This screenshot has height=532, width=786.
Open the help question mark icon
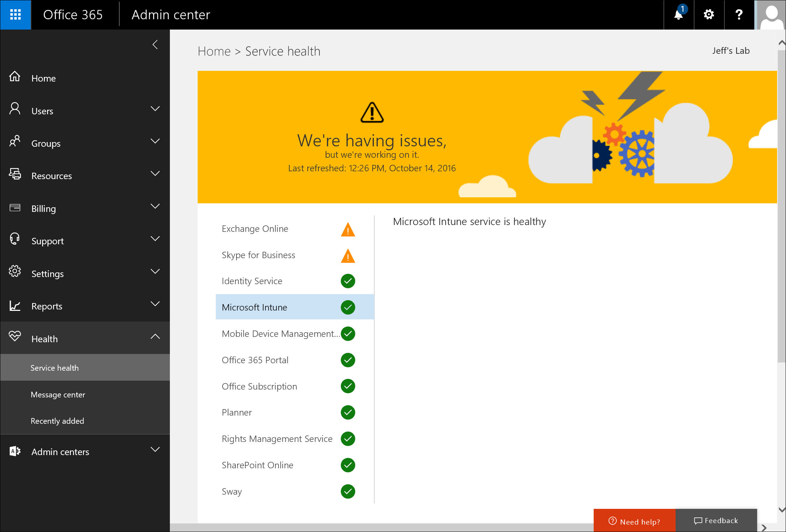click(739, 15)
